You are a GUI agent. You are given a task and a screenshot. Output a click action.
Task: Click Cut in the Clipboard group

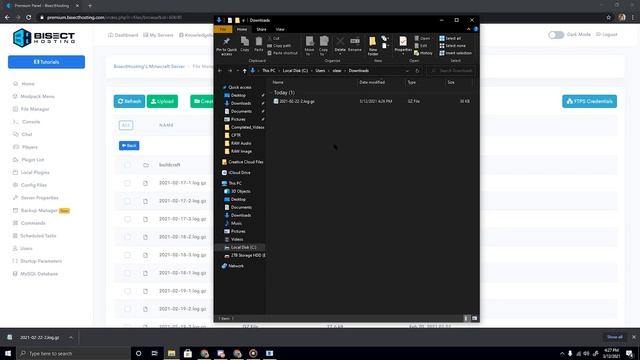click(x=273, y=38)
